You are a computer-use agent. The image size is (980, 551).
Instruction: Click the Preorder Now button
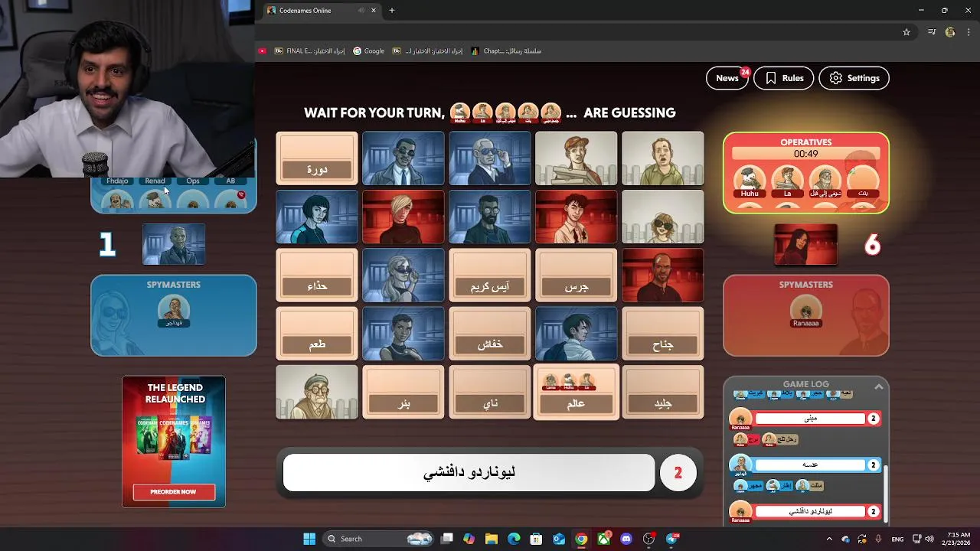coord(174,491)
